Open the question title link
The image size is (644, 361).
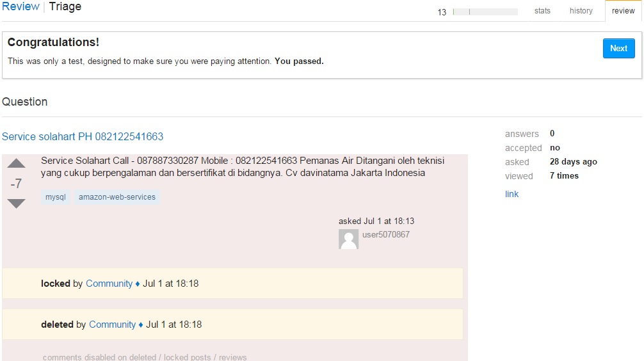tap(83, 136)
